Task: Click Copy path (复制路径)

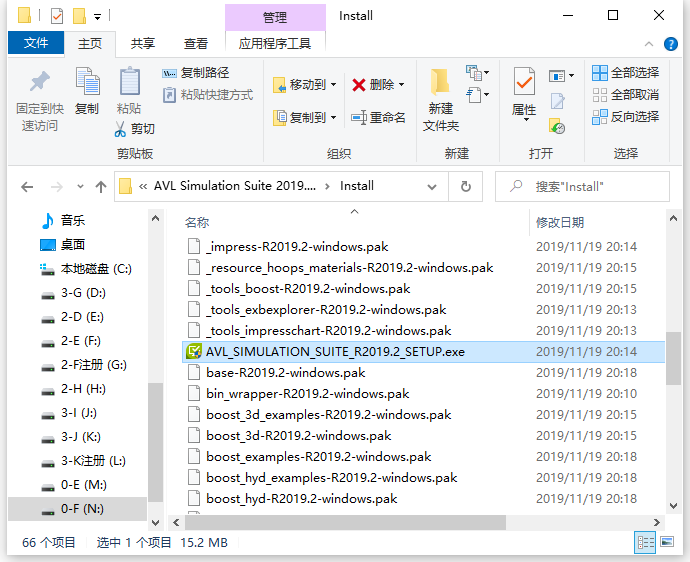Action: tap(195, 73)
